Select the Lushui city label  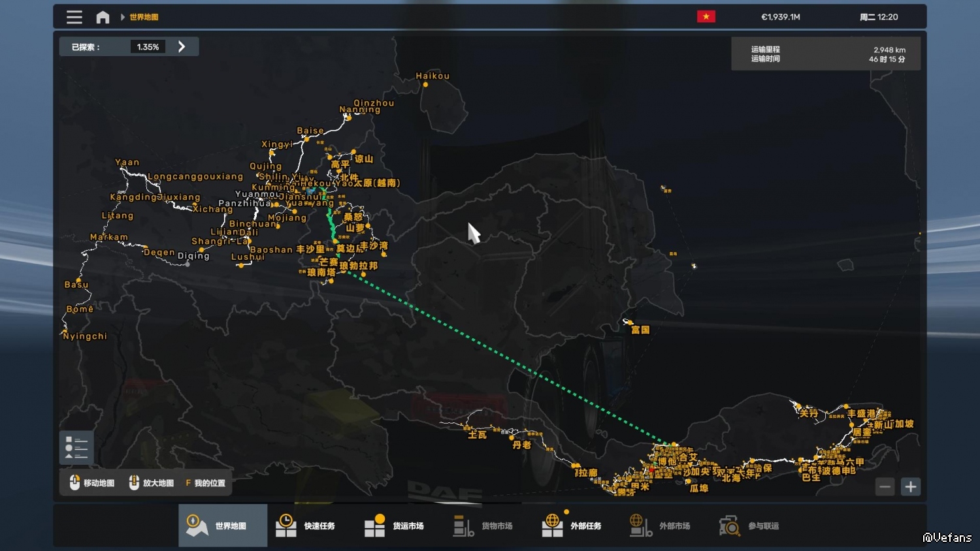pos(248,257)
